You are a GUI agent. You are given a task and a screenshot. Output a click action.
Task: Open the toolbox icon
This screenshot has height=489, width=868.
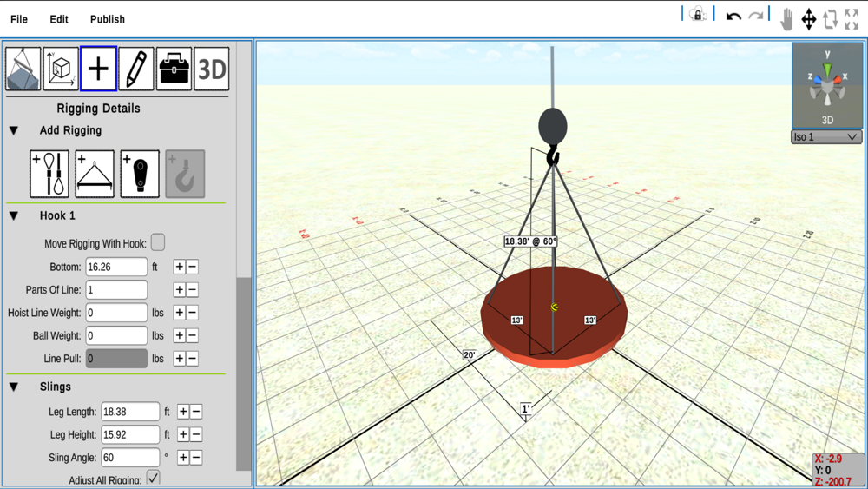(174, 69)
